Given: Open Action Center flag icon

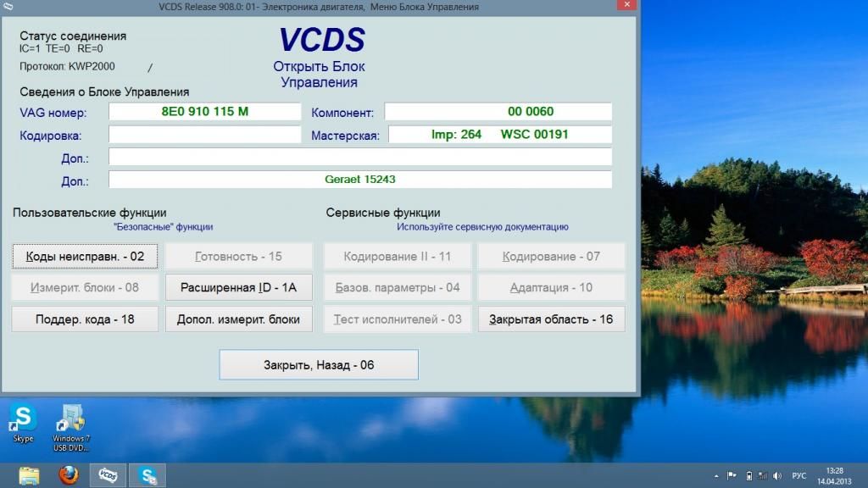Looking at the screenshot, I should click(x=732, y=476).
